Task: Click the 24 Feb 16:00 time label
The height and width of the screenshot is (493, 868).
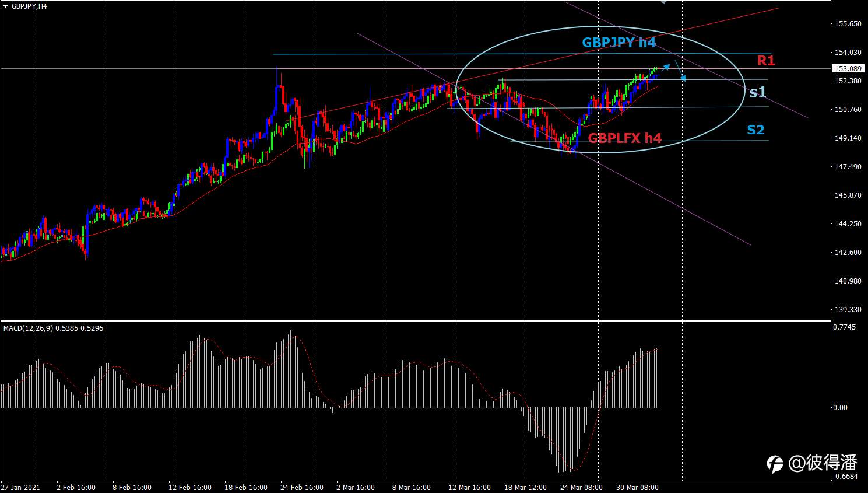Action: click(301, 488)
